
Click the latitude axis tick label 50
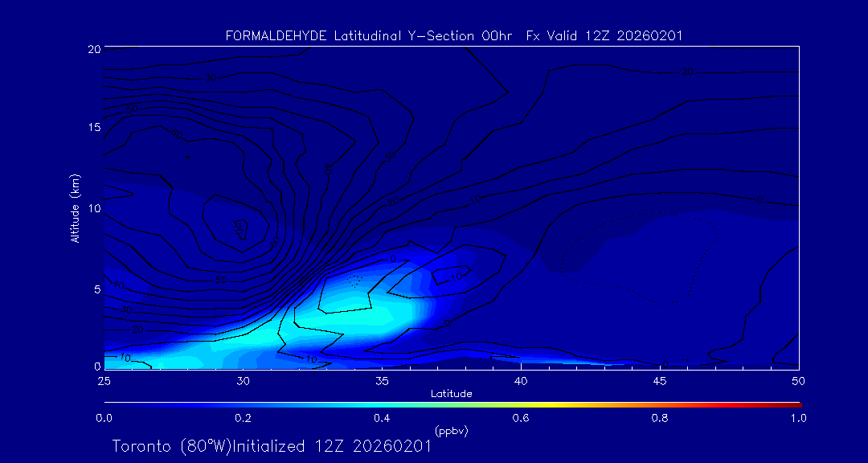point(798,381)
